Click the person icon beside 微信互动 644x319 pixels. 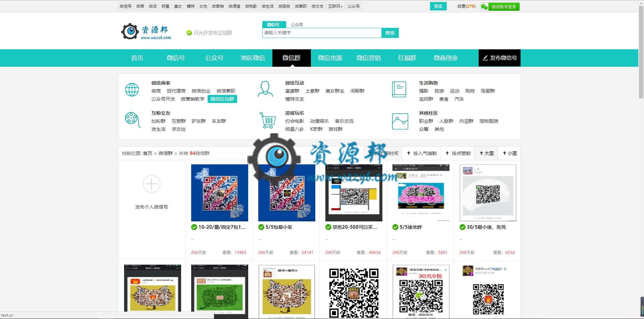[265, 89]
